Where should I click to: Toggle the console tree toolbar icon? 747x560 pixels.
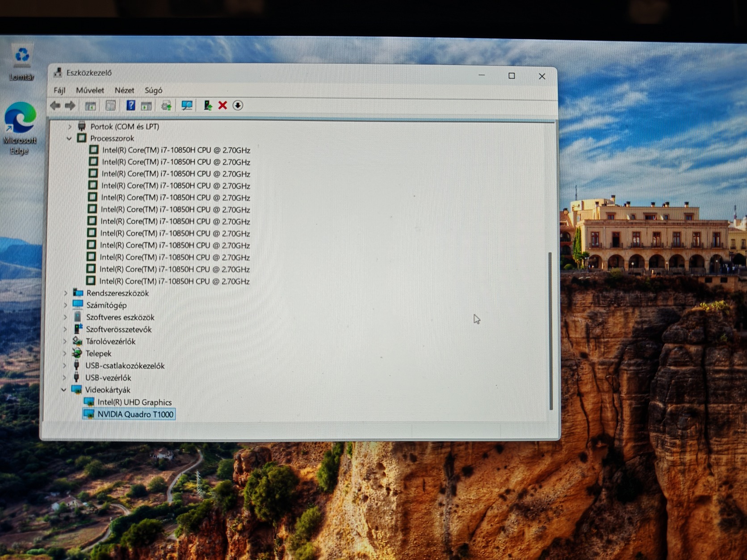(91, 106)
